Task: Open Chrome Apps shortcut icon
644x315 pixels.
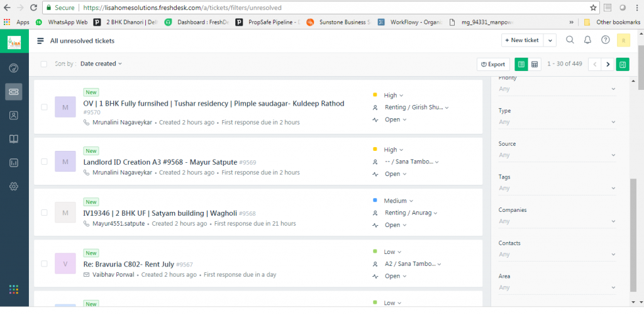Action: pyautogui.click(x=16, y=22)
